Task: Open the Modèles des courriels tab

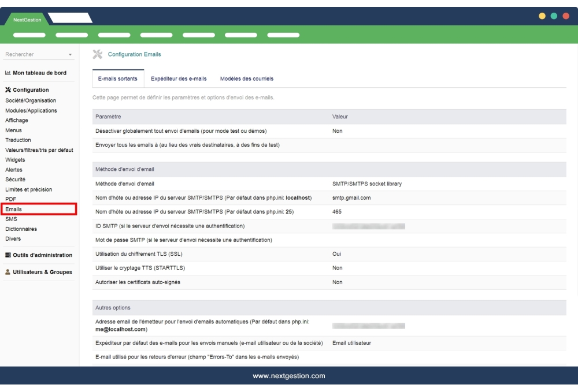Action: (x=247, y=79)
